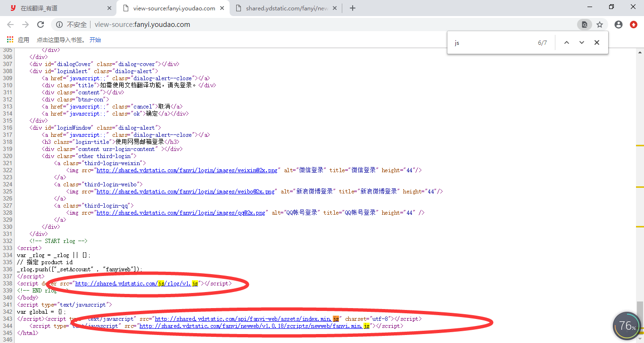Click the 76% floating circle widget
The width and height of the screenshot is (644, 343).
click(627, 326)
